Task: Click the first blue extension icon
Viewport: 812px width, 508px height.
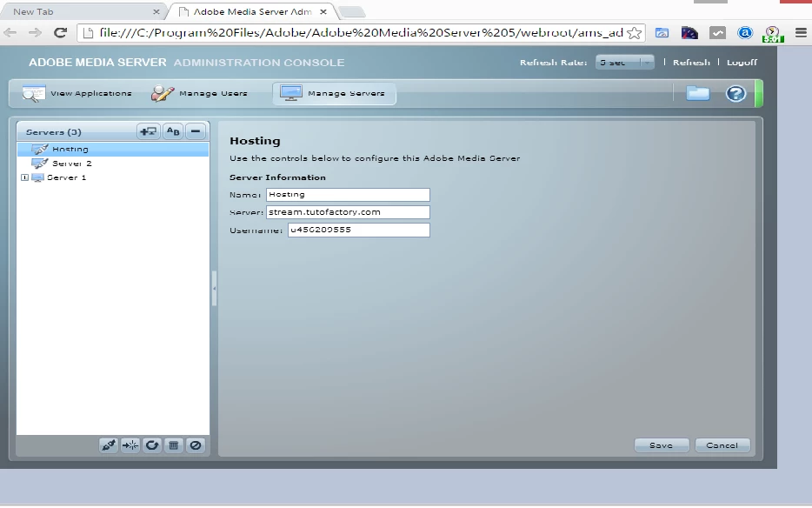Action: click(x=662, y=33)
